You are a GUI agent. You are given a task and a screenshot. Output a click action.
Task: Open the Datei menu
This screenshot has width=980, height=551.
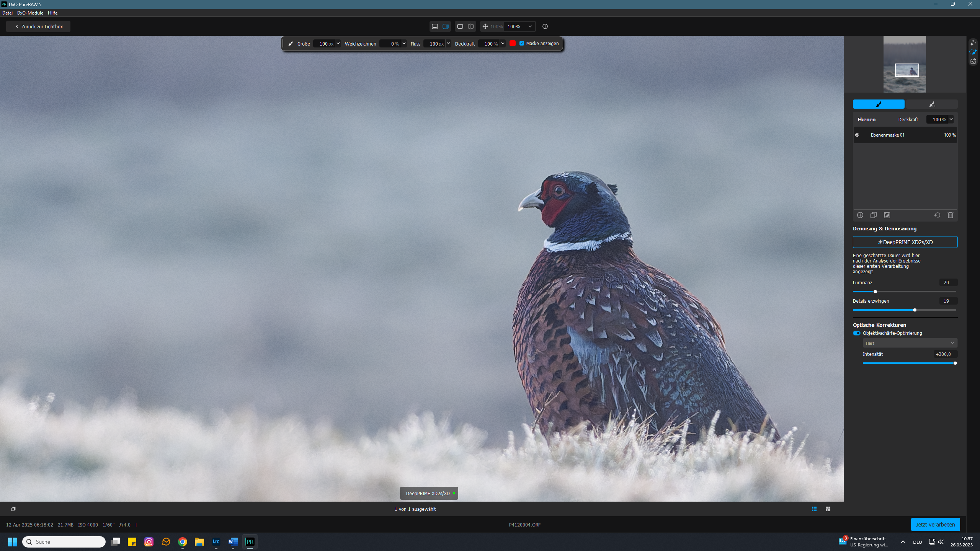click(x=7, y=13)
